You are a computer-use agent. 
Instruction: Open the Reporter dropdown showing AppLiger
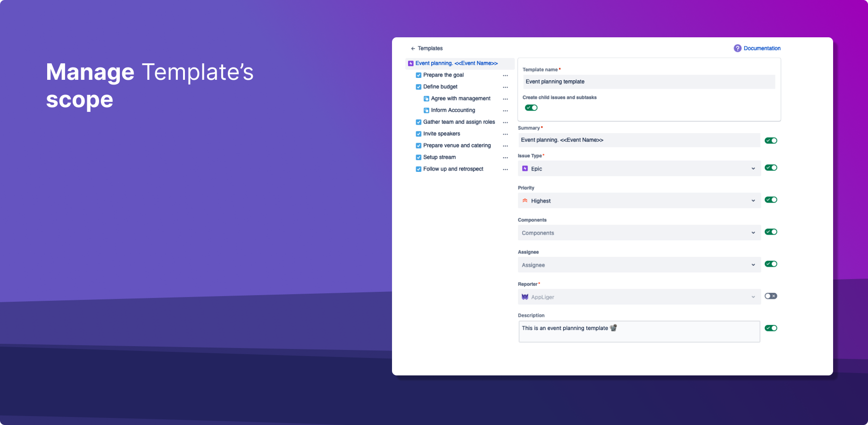coord(639,297)
